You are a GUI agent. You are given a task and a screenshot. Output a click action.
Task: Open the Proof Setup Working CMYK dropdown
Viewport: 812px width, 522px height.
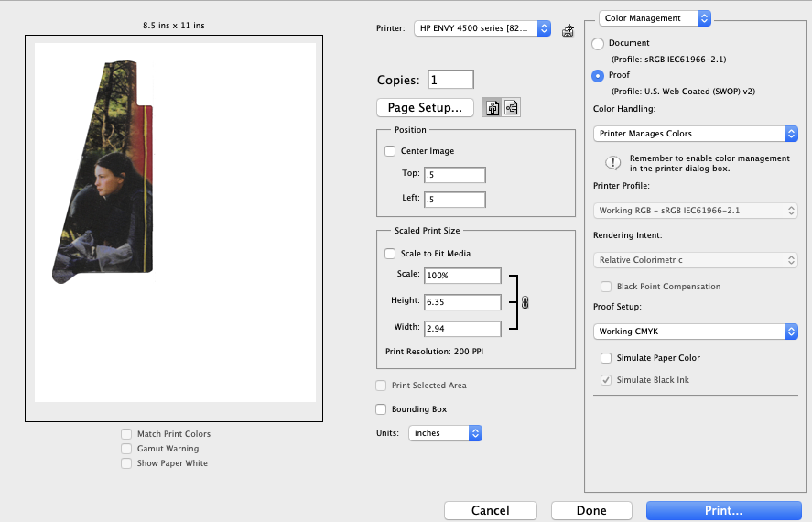pos(695,332)
